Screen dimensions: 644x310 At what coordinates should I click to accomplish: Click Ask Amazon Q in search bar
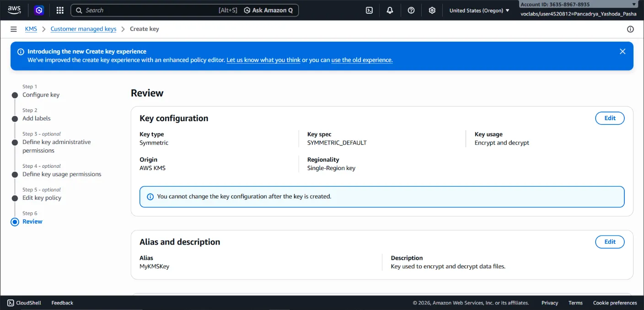click(x=268, y=10)
